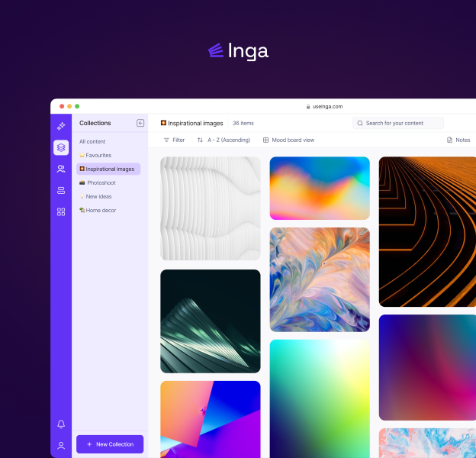Click the Notes document icon

(x=450, y=140)
